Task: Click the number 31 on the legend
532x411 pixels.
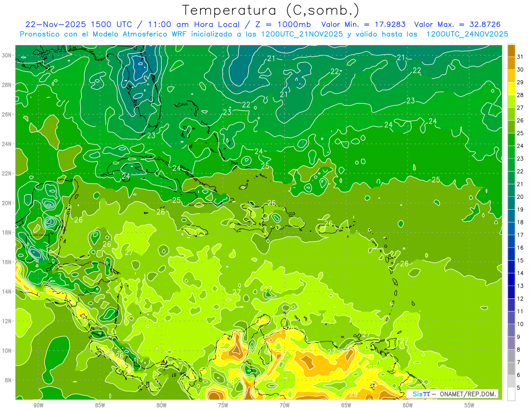Action: pos(520,56)
